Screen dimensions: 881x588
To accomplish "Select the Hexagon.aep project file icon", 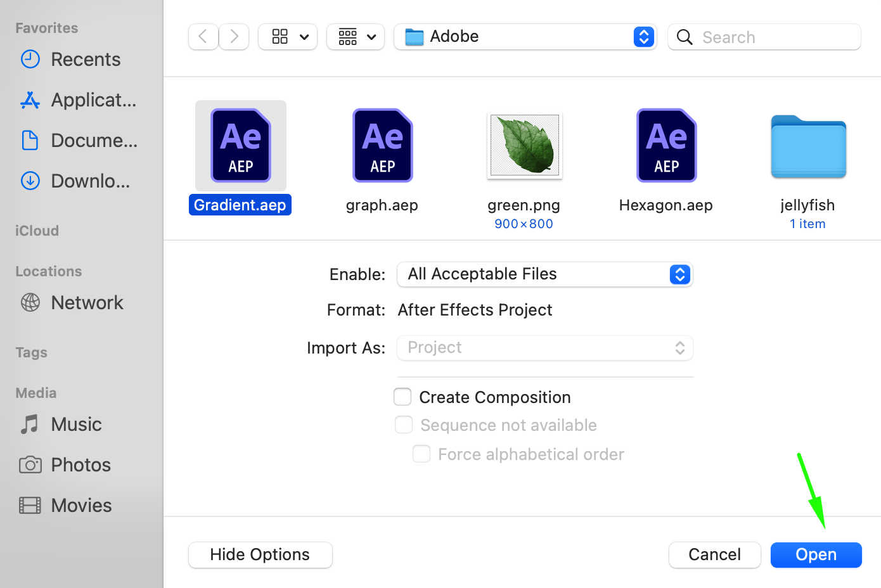I will pyautogui.click(x=667, y=146).
